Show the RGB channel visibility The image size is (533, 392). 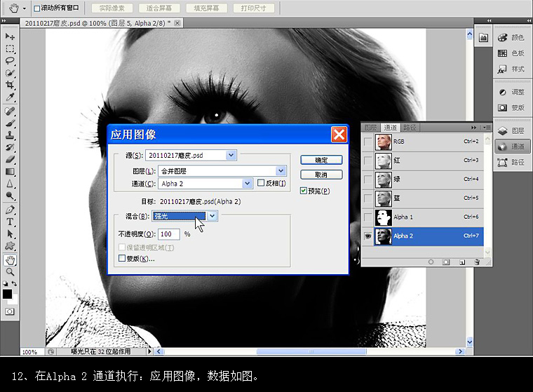tap(367, 142)
